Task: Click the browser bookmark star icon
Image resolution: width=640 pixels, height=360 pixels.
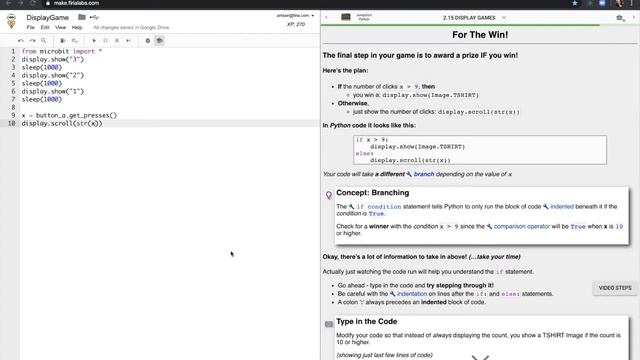Action: coord(575,3)
